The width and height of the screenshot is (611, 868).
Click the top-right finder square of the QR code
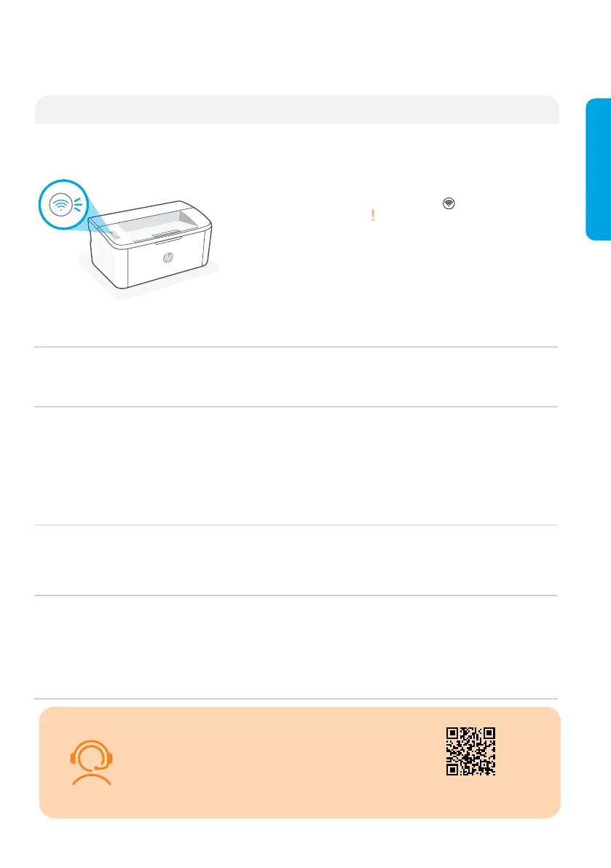tap(489, 733)
